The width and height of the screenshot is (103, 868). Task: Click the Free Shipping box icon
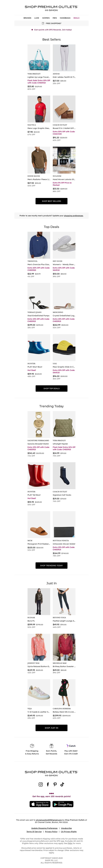coord(32,746)
